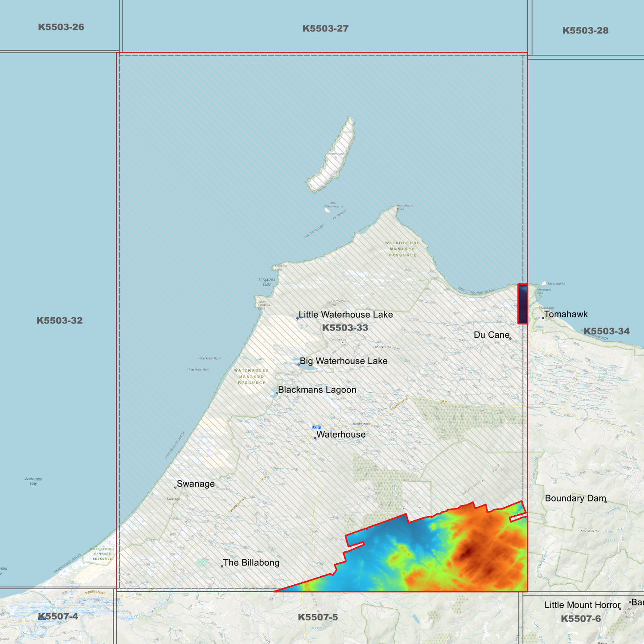Select the Du Cane place label
Viewport: 644px width, 644px height.
pyautogui.click(x=492, y=335)
